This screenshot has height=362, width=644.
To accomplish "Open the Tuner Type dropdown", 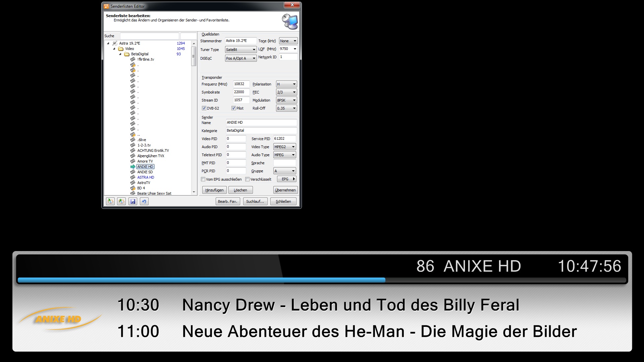I will point(241,50).
